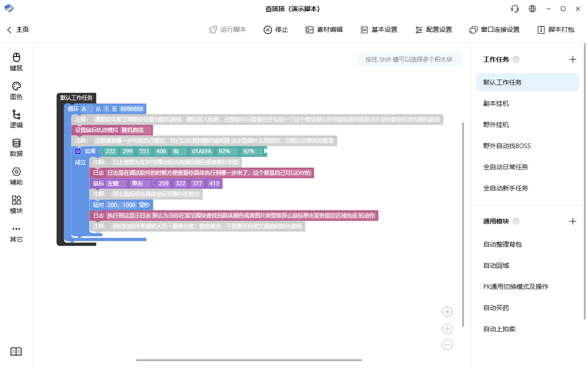Open the 图色 palette category
The width and height of the screenshot is (588, 368).
click(x=16, y=91)
